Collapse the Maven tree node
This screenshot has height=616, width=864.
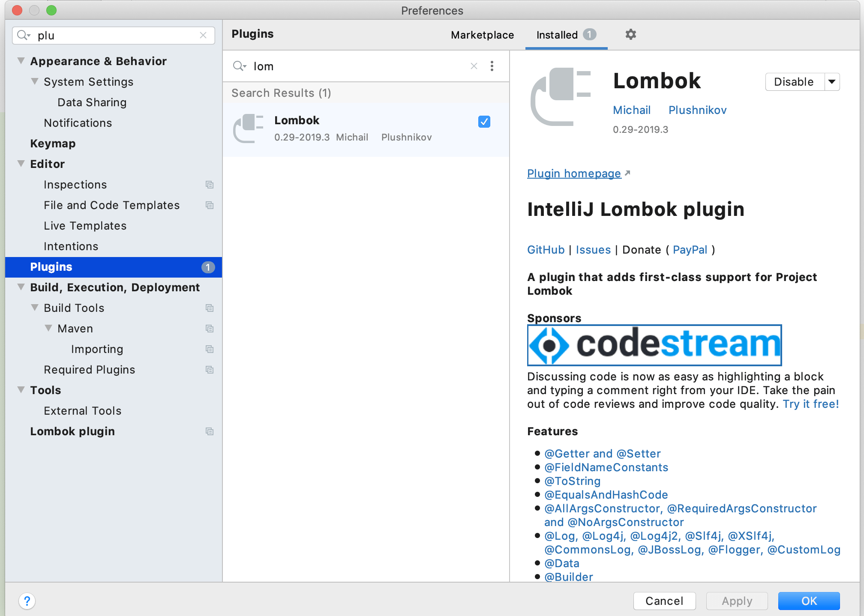point(48,328)
